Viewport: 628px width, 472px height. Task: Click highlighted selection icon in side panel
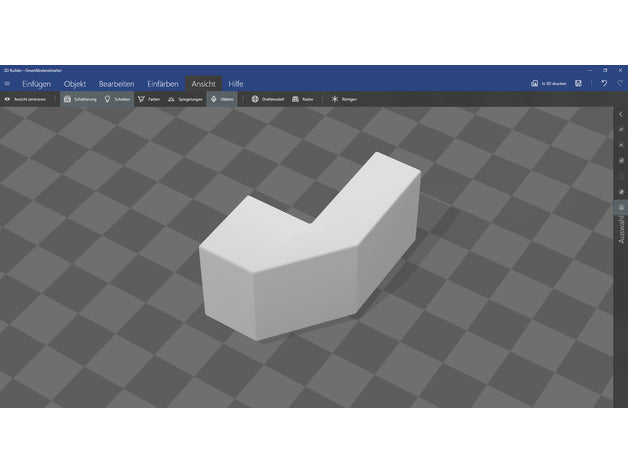[x=621, y=208]
